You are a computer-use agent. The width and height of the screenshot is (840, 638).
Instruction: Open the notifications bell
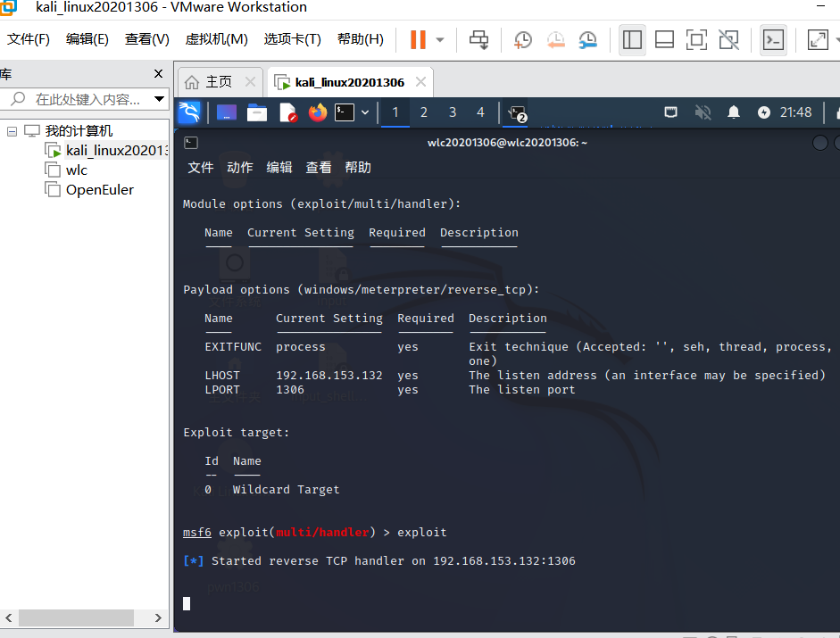[x=734, y=112]
